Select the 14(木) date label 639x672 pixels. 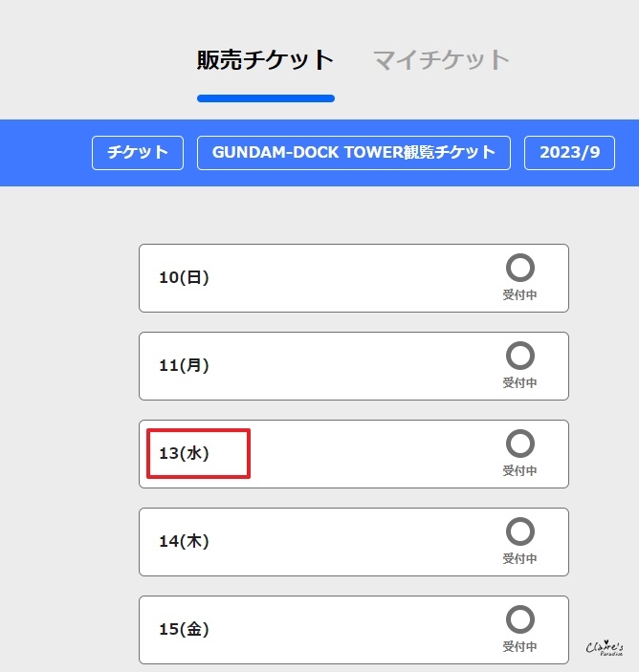tap(184, 542)
